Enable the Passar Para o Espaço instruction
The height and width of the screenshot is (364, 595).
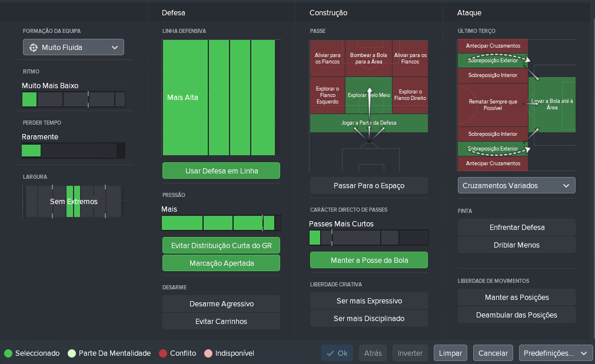[x=369, y=185]
